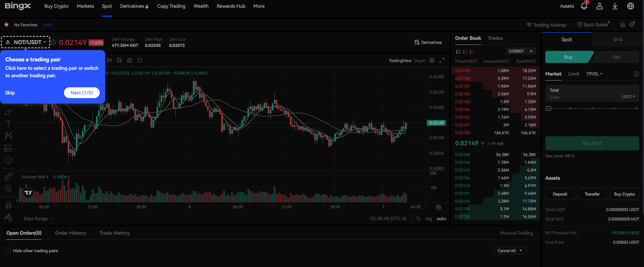This screenshot has height=267, width=644.
Task: Toggle magnet mode on chart
Action: click(8, 205)
